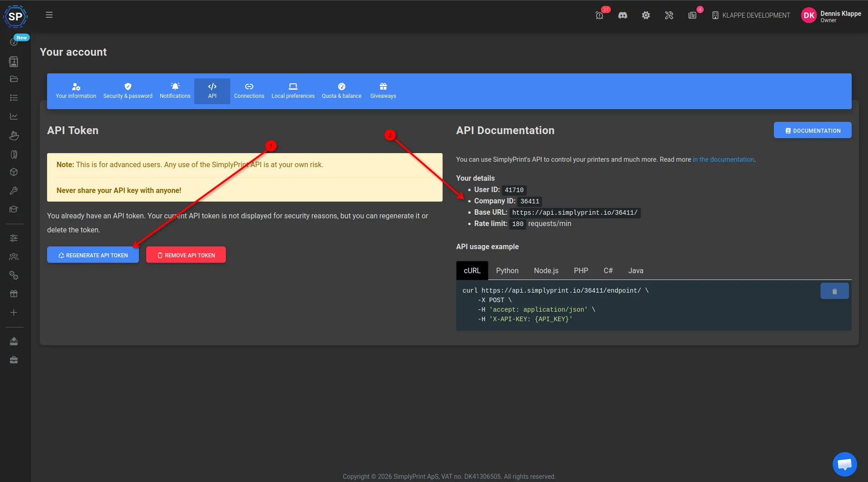Open the graduation cap icon in sidebar
The height and width of the screenshot is (482, 868).
tap(14, 209)
